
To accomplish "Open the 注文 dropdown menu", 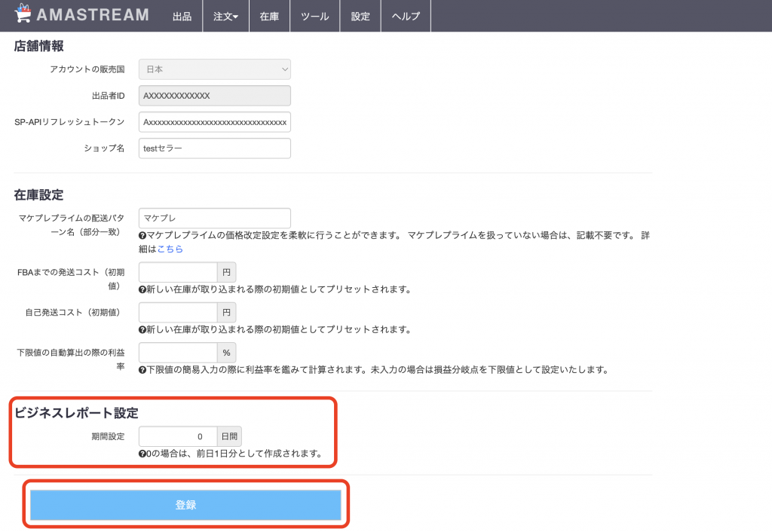I will pyautogui.click(x=225, y=17).
